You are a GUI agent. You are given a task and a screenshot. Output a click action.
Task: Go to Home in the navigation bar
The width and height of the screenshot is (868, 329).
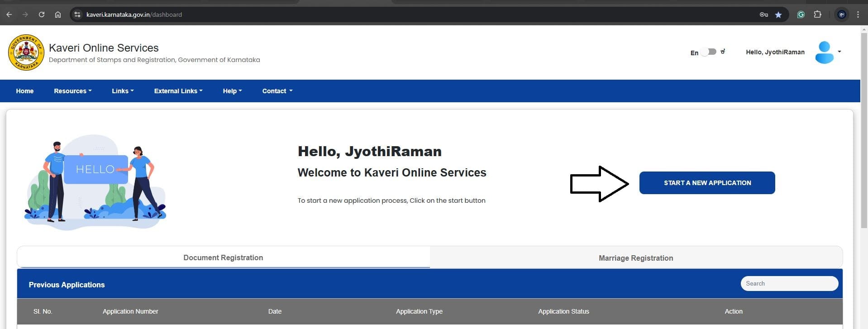(25, 91)
